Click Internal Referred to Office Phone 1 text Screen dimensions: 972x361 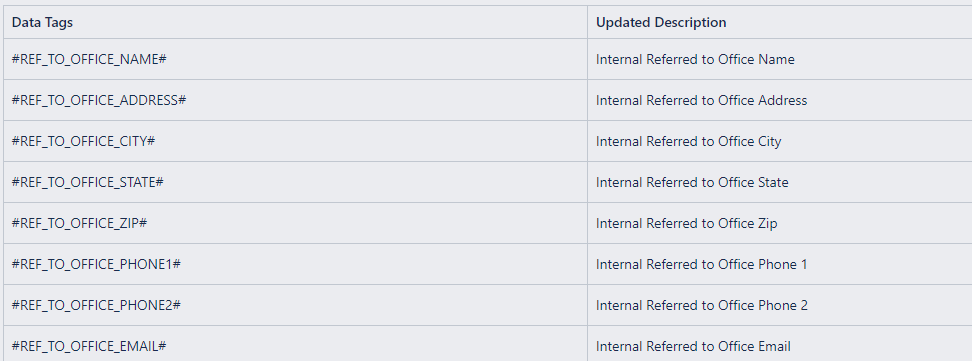pyautogui.click(x=701, y=264)
